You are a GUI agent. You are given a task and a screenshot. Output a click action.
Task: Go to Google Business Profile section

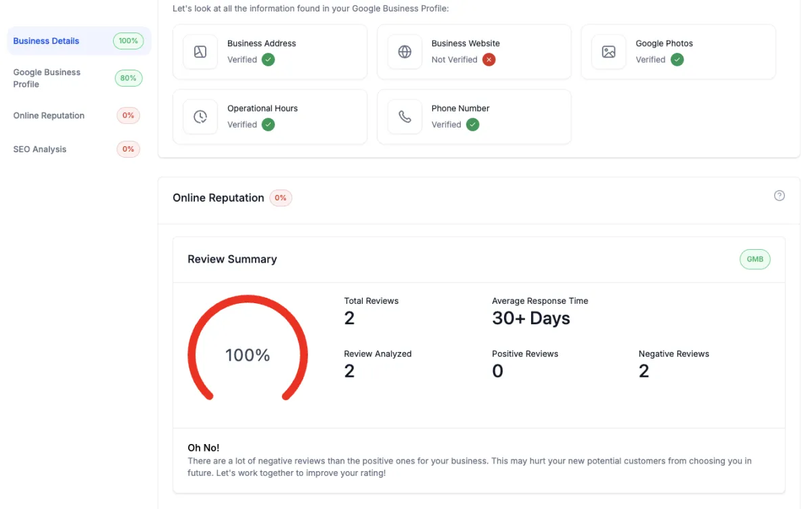[x=47, y=78]
